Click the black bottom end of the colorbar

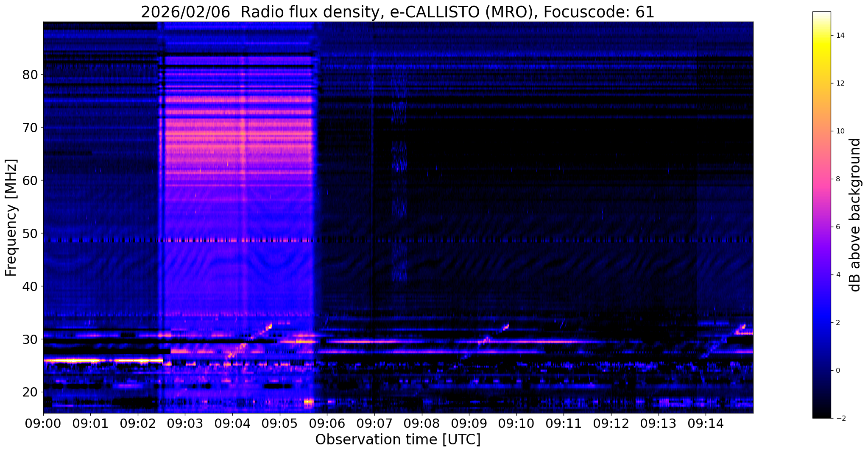[821, 415]
